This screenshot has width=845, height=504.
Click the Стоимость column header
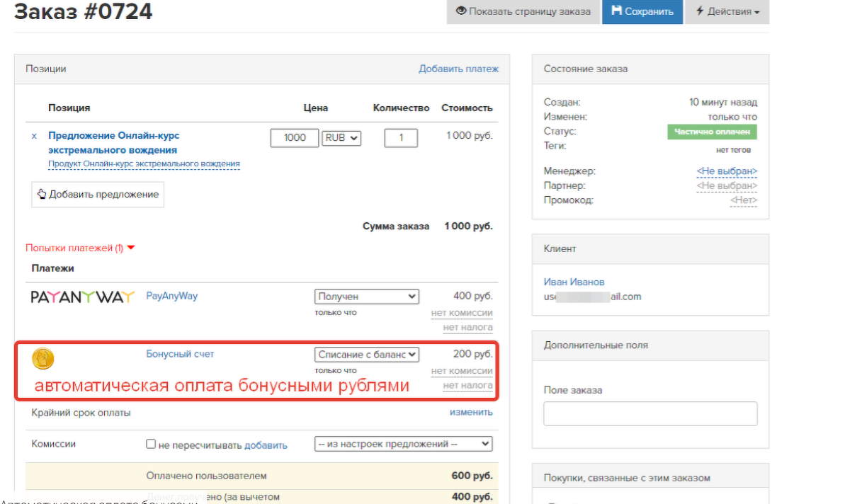467,108
